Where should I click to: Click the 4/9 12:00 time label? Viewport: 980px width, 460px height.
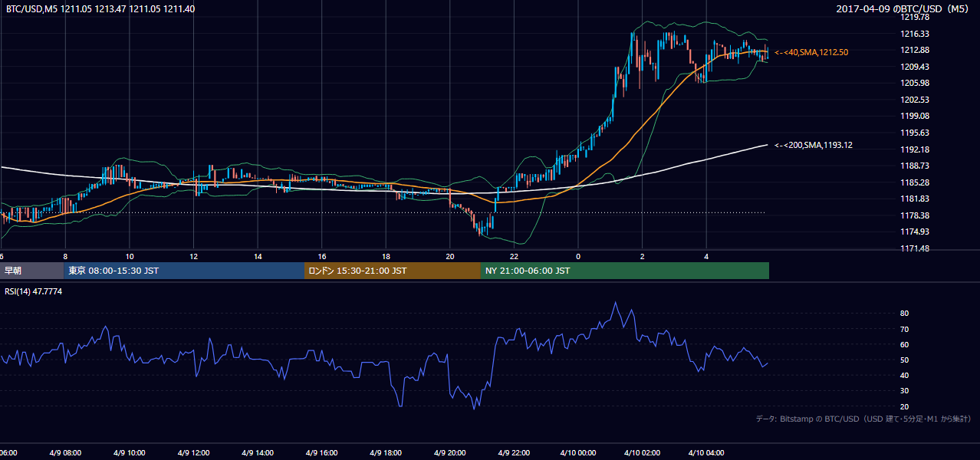[192, 453]
